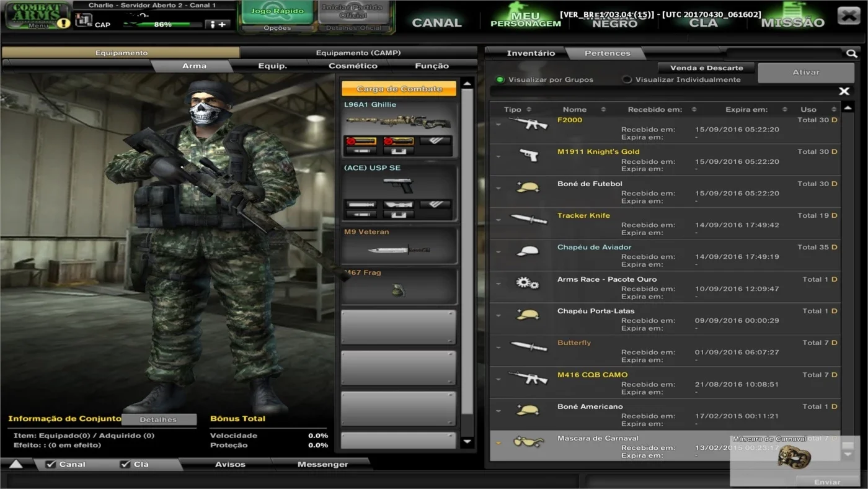Click the first empty loadout slot below M67 Frag

click(399, 327)
